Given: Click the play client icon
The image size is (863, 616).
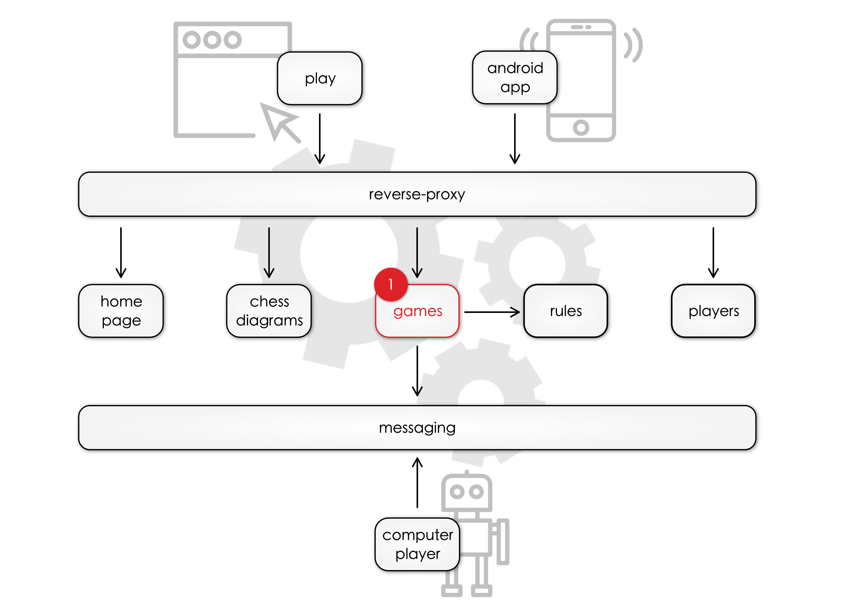Looking at the screenshot, I should [320, 79].
